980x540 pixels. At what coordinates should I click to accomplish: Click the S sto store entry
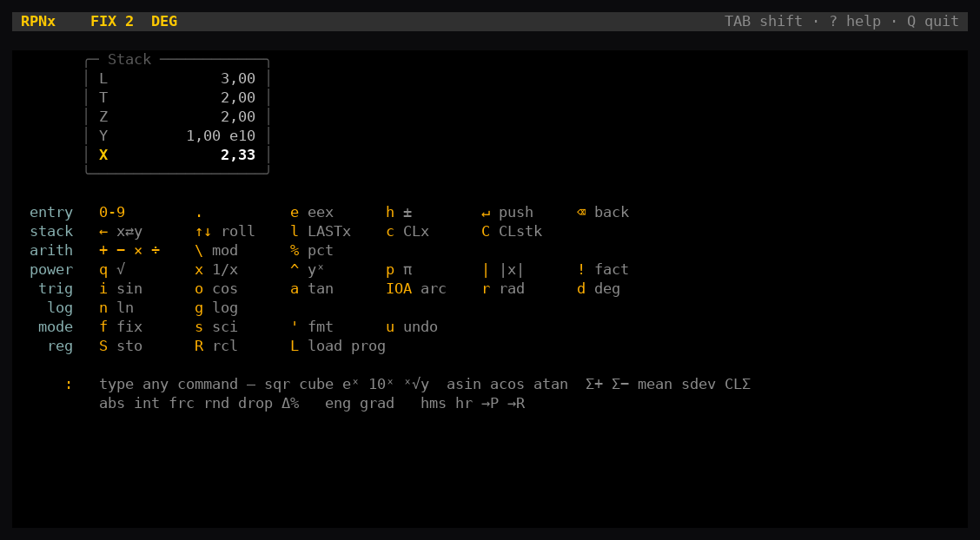(121, 346)
